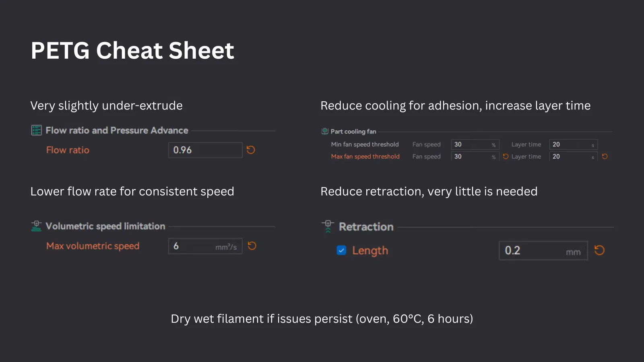This screenshot has height=362, width=644.
Task: Reset the Max volumetric speed value
Action: 252,246
